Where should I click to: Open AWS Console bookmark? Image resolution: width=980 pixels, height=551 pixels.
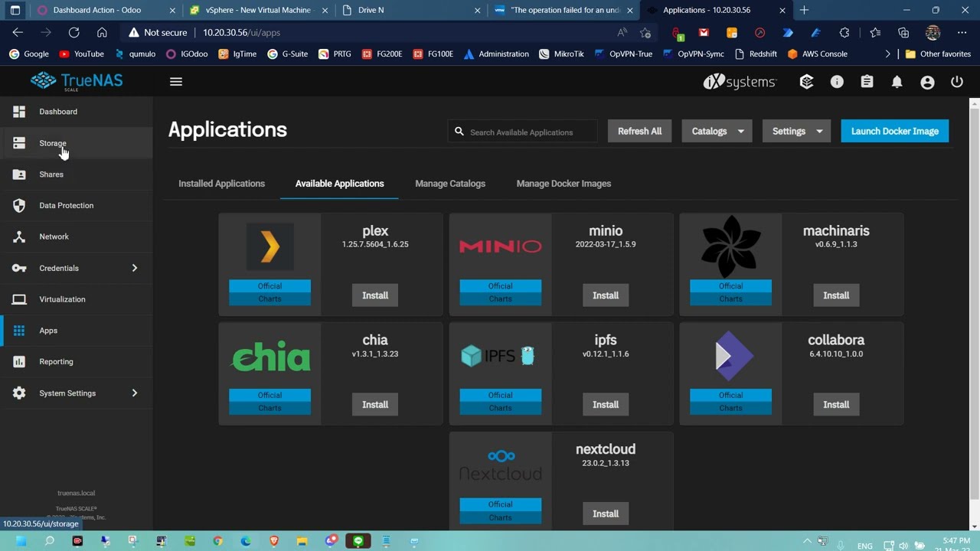(817, 54)
